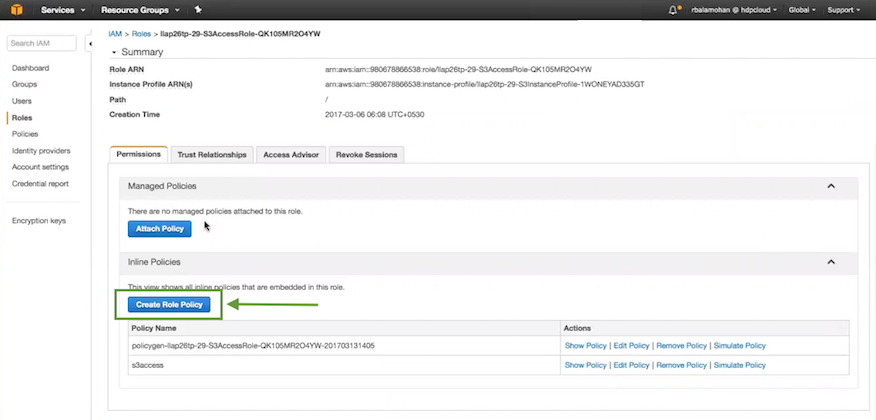Collapse the left sidebar with arrow handle
Image resolution: width=876 pixels, height=420 pixels.
pyautogui.click(x=92, y=44)
